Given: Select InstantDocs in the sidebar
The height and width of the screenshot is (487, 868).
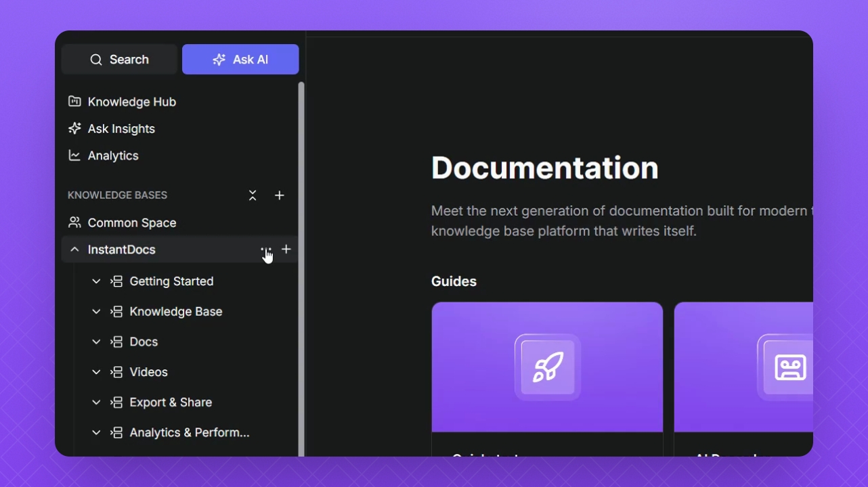Looking at the screenshot, I should click(x=122, y=250).
